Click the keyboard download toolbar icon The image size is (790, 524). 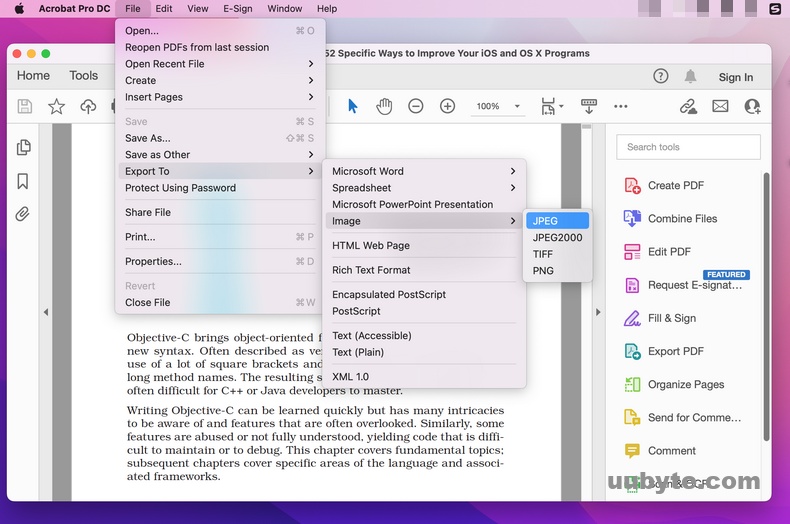pyautogui.click(x=588, y=106)
